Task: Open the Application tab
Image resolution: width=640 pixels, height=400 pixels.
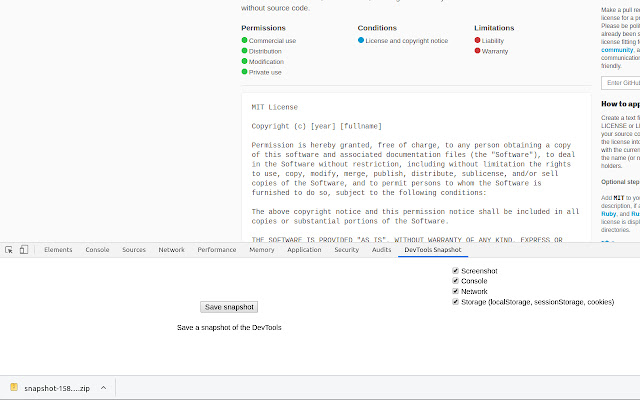Action: point(304,250)
